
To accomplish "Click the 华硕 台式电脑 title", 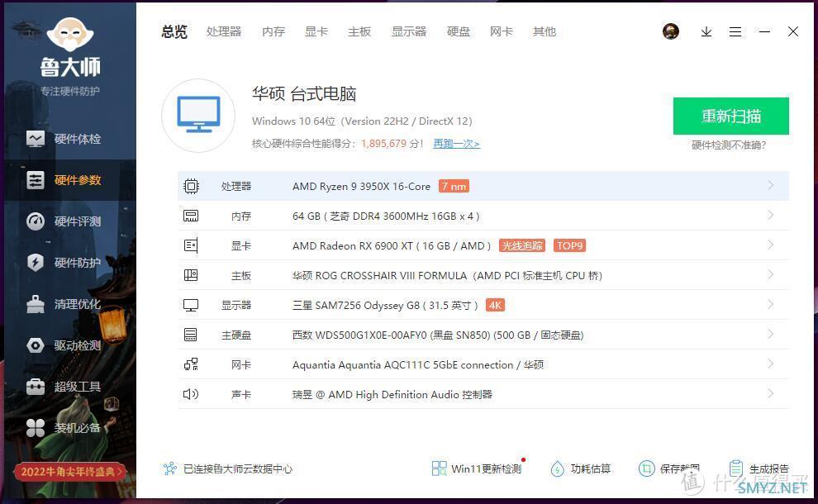I will click(304, 94).
